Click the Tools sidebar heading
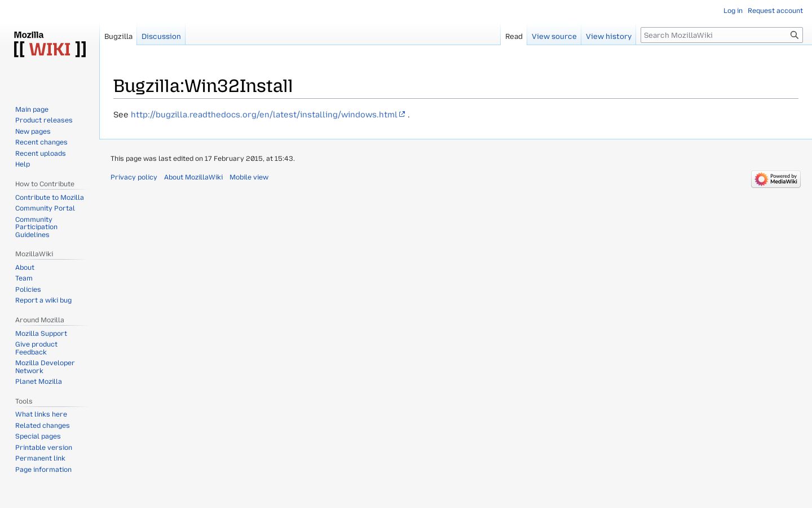The height and width of the screenshot is (508, 812). click(x=24, y=401)
